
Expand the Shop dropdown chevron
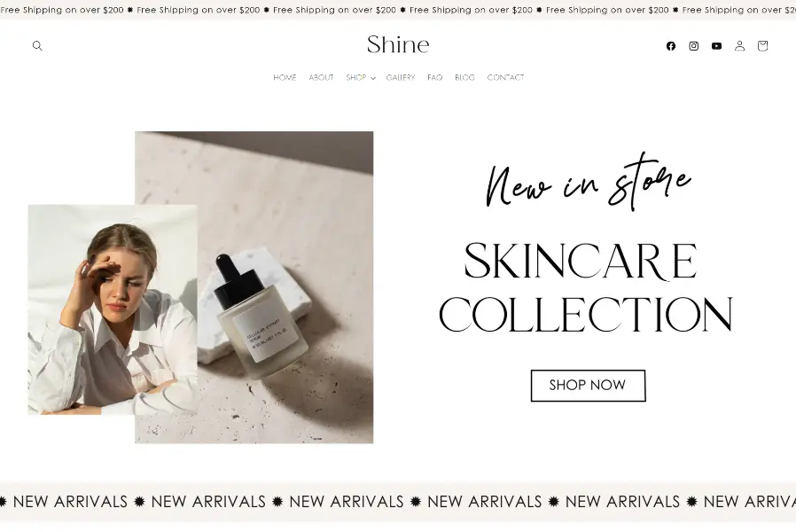coord(373,78)
